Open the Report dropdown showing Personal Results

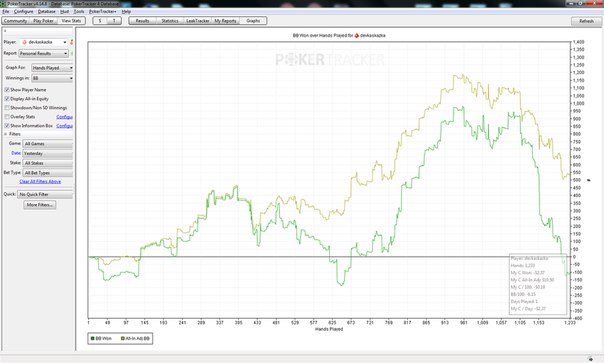44,54
